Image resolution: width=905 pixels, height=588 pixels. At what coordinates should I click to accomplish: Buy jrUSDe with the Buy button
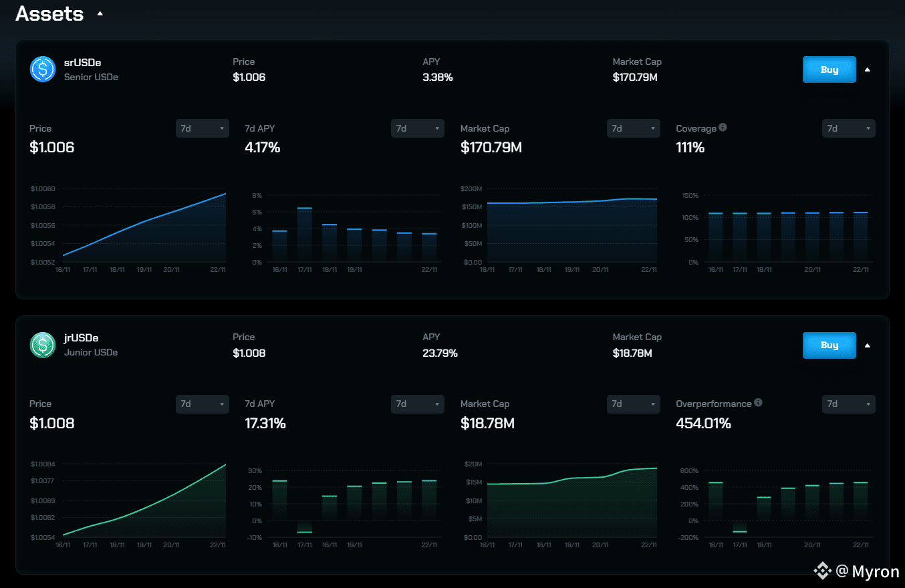pyautogui.click(x=829, y=345)
